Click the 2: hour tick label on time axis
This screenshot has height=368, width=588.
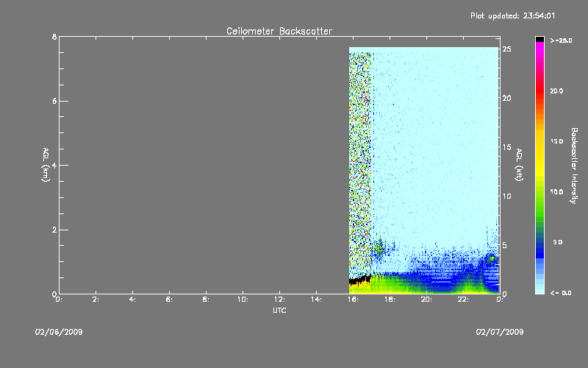pyautogui.click(x=96, y=300)
